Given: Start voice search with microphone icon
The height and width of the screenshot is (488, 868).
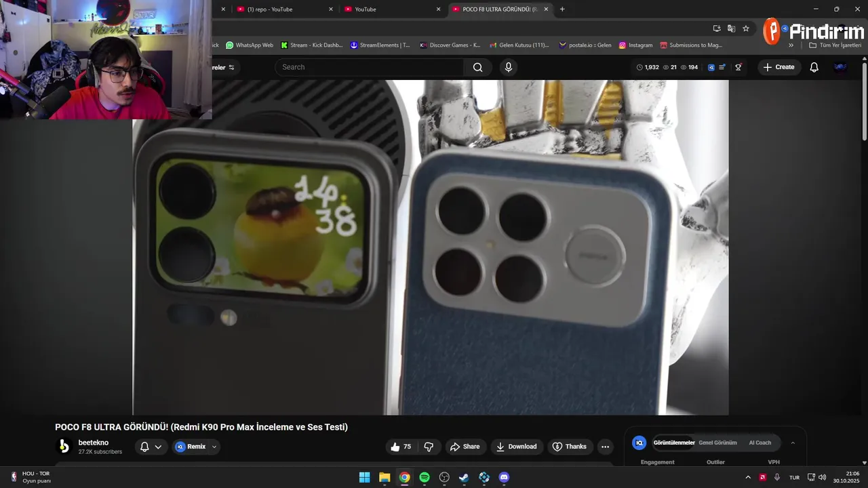Looking at the screenshot, I should pyautogui.click(x=509, y=67).
